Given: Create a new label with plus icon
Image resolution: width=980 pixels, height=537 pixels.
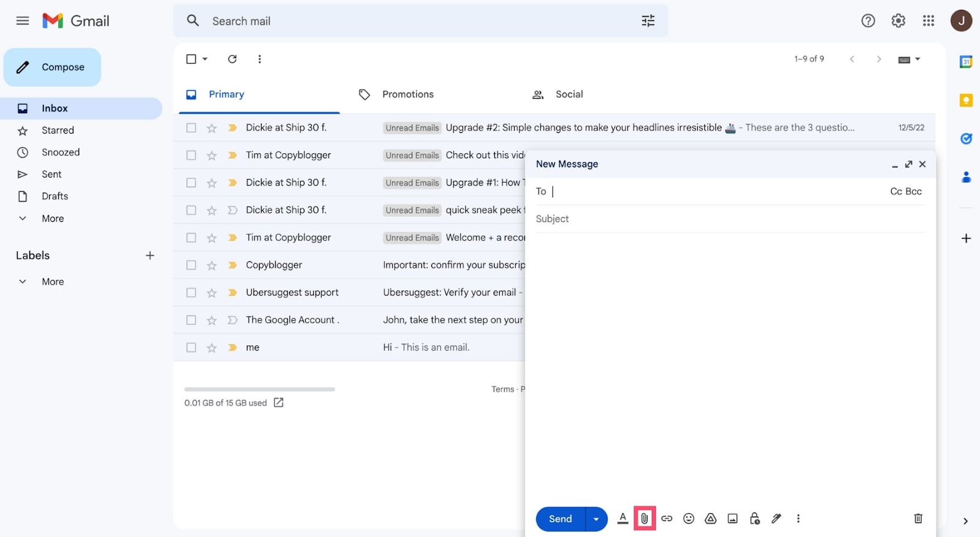Looking at the screenshot, I should coord(150,256).
